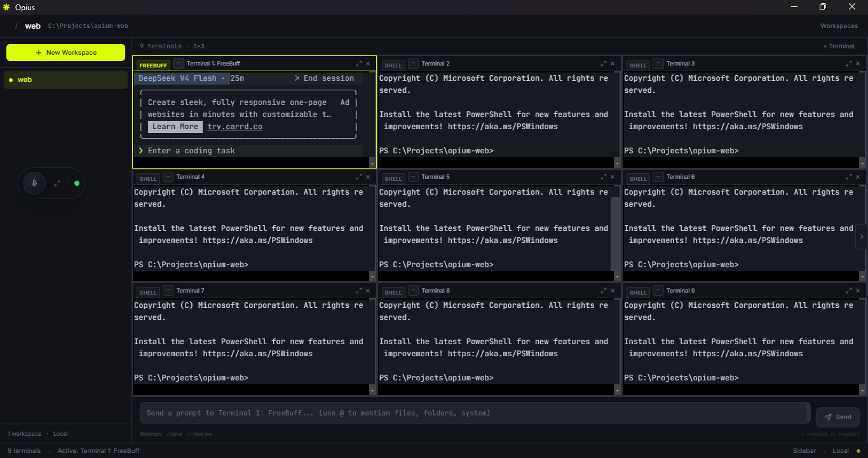Image resolution: width=868 pixels, height=458 pixels.
Task: Collapse Terminal 2 with its minus button
Action: point(414,63)
